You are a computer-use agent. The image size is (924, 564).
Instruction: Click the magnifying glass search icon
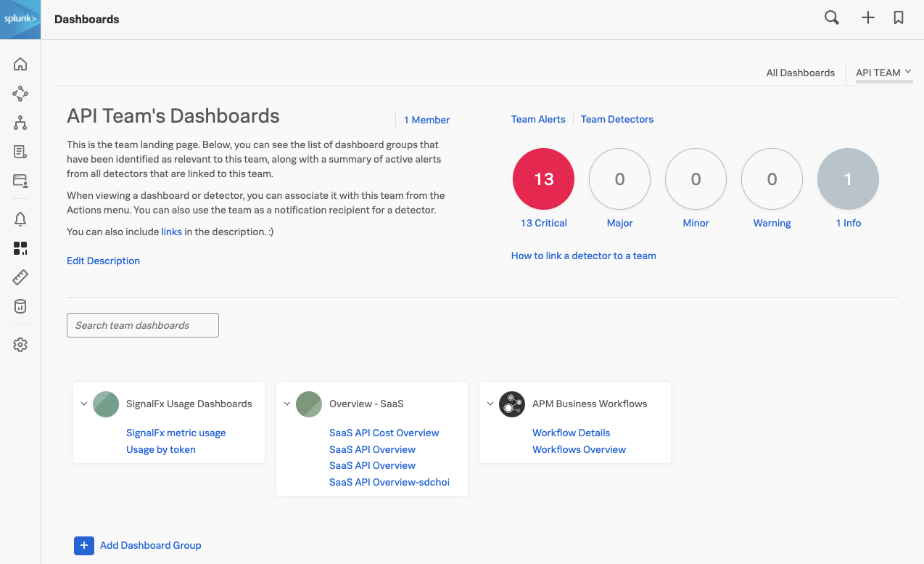(832, 18)
